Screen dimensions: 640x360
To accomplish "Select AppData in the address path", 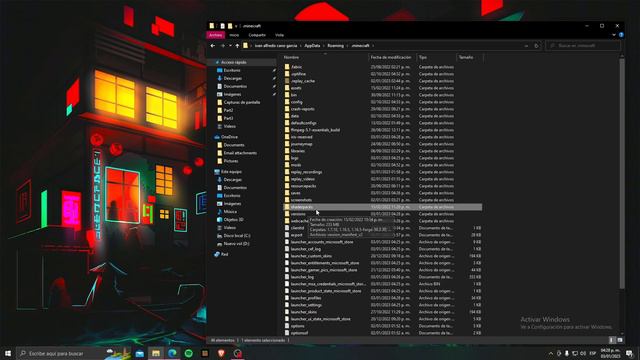I will (x=312, y=46).
